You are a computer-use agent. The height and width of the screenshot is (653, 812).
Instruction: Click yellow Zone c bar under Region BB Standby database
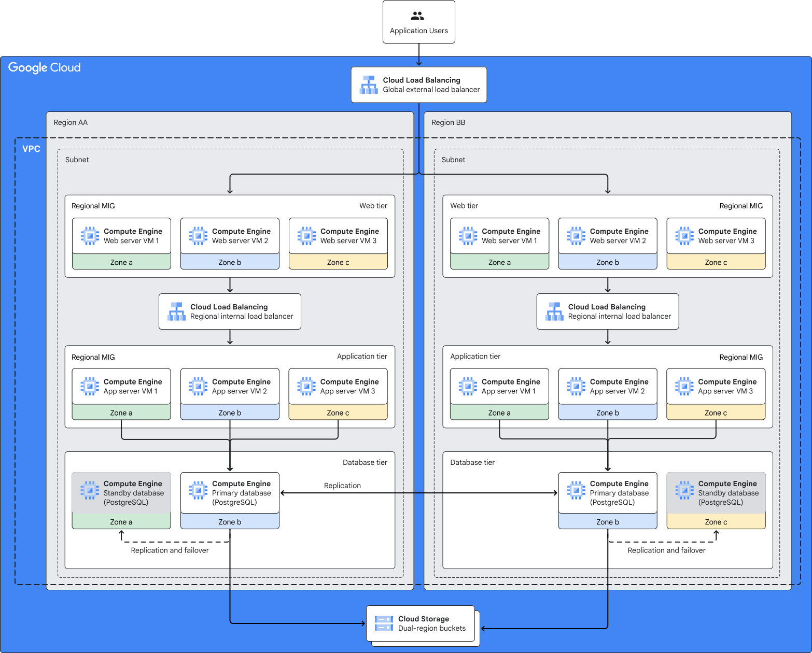716,522
